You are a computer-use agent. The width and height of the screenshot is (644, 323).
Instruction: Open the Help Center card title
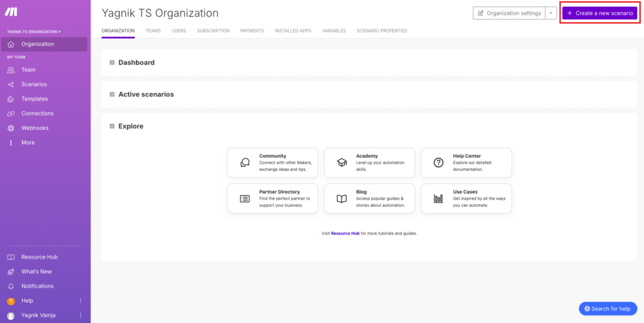467,156
